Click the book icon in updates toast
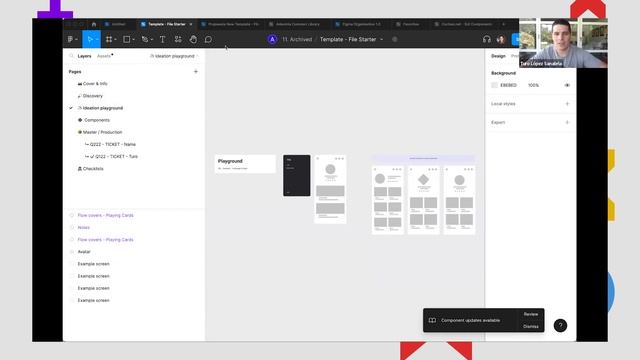Image resolution: width=640 pixels, height=360 pixels. [432, 320]
